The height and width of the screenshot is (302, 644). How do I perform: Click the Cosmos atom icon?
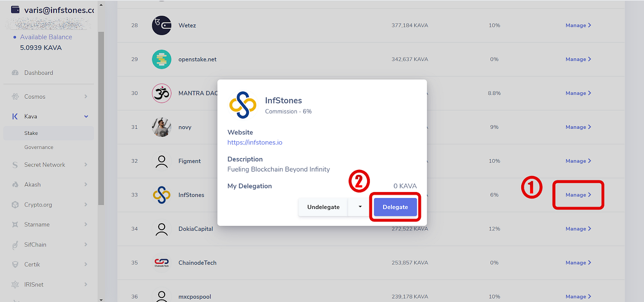(15, 97)
